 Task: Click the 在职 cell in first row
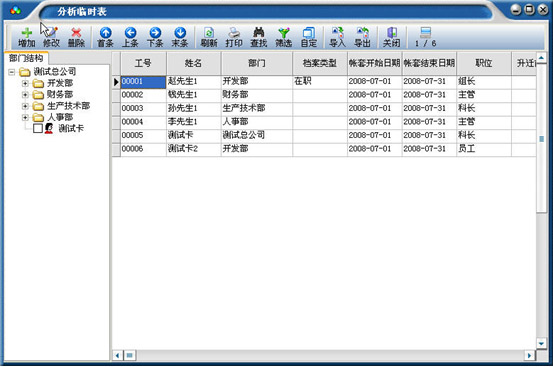pos(320,82)
